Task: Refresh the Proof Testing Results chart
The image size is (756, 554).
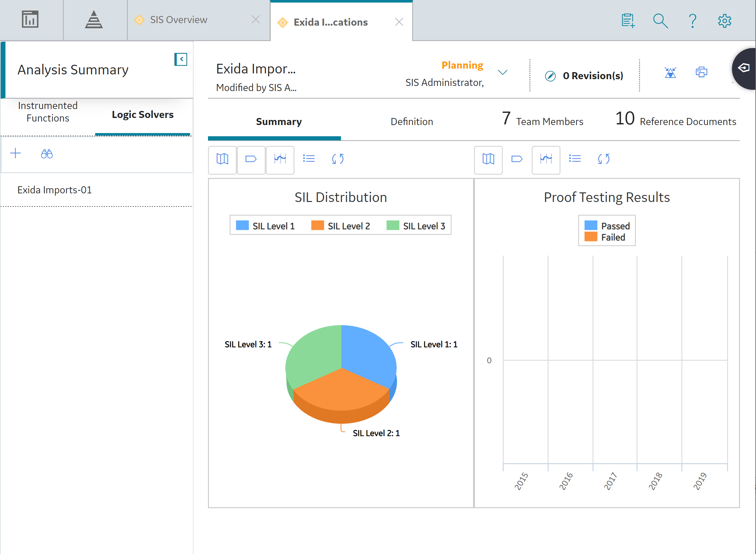Action: pyautogui.click(x=603, y=159)
